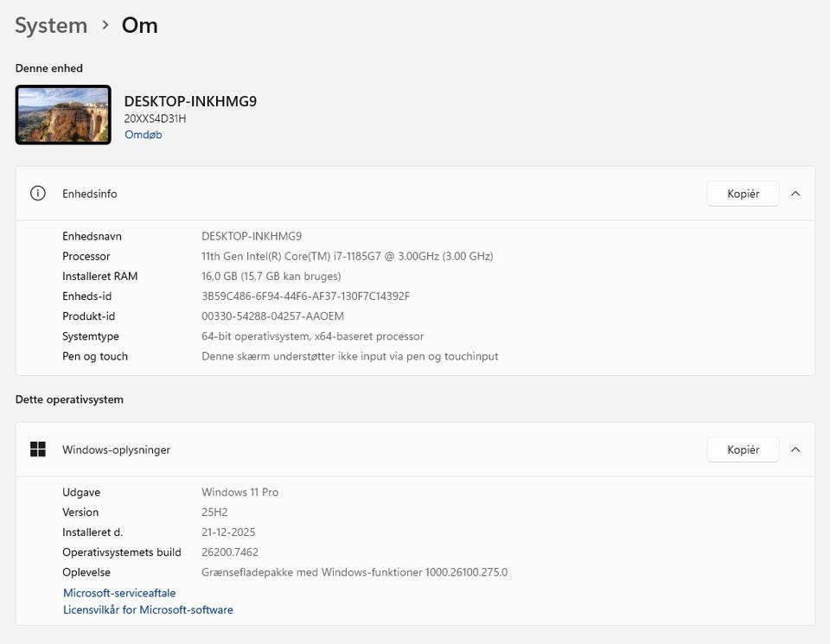Image resolution: width=830 pixels, height=644 pixels.
Task: Copy device info with Kopiér button
Action: click(743, 194)
